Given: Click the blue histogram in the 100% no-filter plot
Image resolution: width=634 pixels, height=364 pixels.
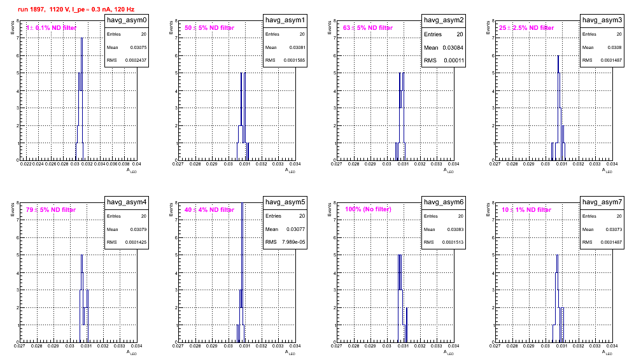Looking at the screenshot, I should (x=402, y=298).
